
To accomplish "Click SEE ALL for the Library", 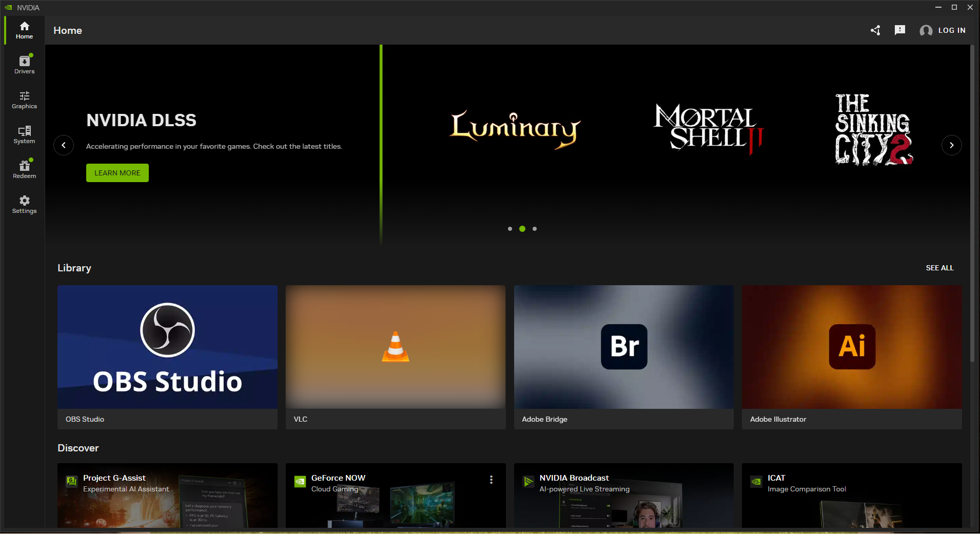I will click(939, 268).
